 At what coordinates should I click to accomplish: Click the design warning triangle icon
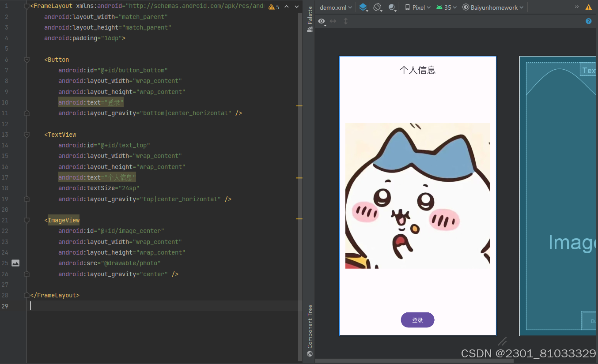coord(588,8)
